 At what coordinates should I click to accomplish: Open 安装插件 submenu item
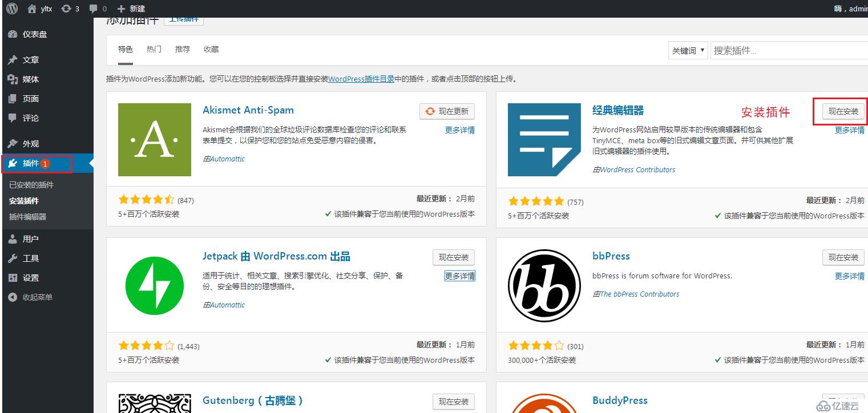coord(24,201)
